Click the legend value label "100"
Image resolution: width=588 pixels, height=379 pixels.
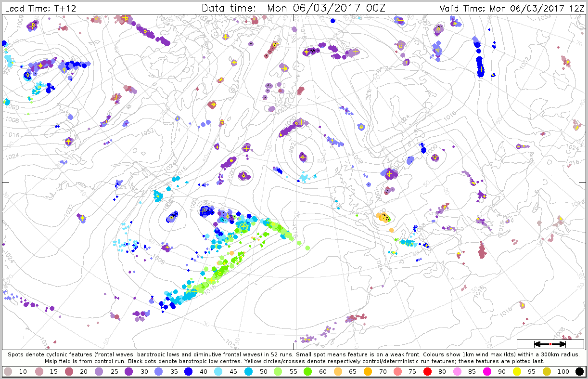564,372
